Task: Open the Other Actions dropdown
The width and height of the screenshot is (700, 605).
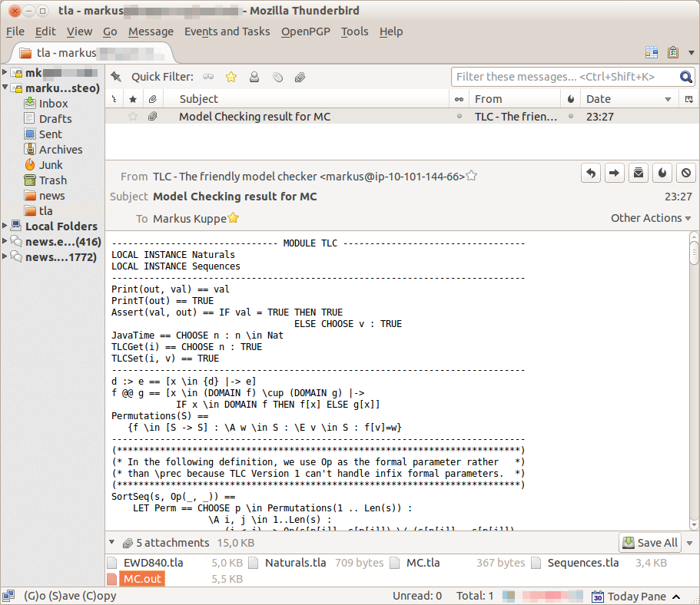Action: pos(650,217)
